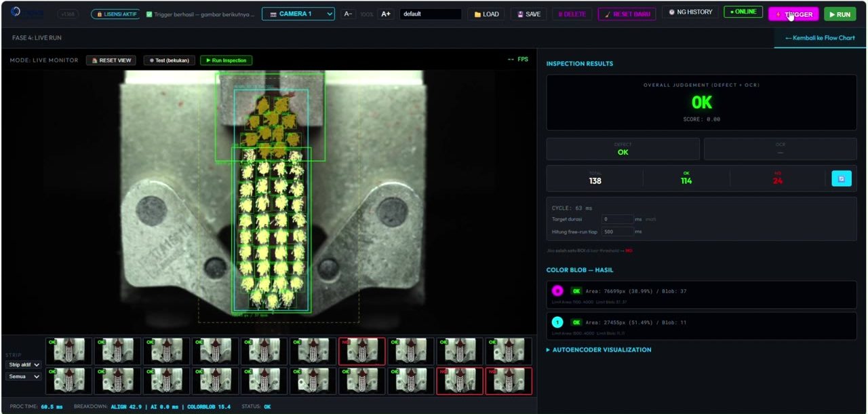Click the app logo in the header
This screenshot has width=868, height=414.
(27, 13)
